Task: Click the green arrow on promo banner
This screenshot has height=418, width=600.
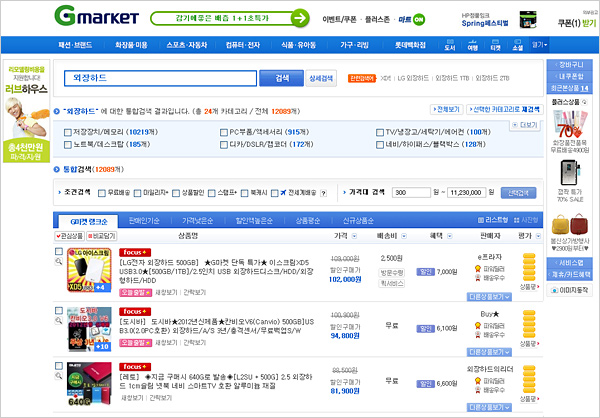Action: click(x=300, y=18)
